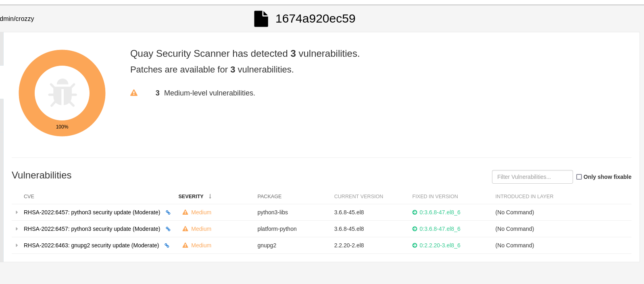
Task: Click link icon for the platform-python RHSA-2022:6457 row
Action: pos(168,229)
